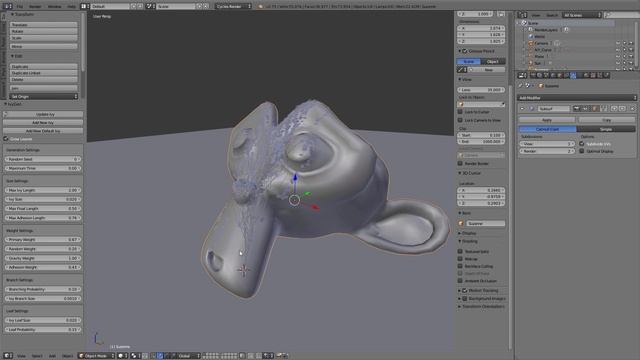Click the Scale button in Transform panel
Viewport: 640px width, 360px height.
click(x=43, y=38)
